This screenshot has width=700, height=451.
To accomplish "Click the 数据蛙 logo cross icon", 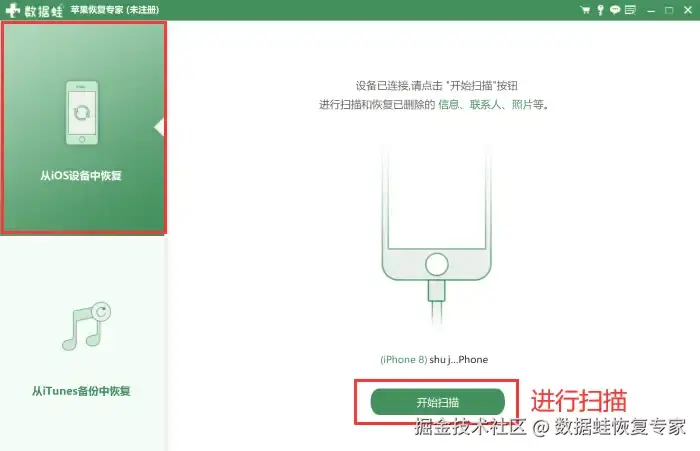I will 12,10.
